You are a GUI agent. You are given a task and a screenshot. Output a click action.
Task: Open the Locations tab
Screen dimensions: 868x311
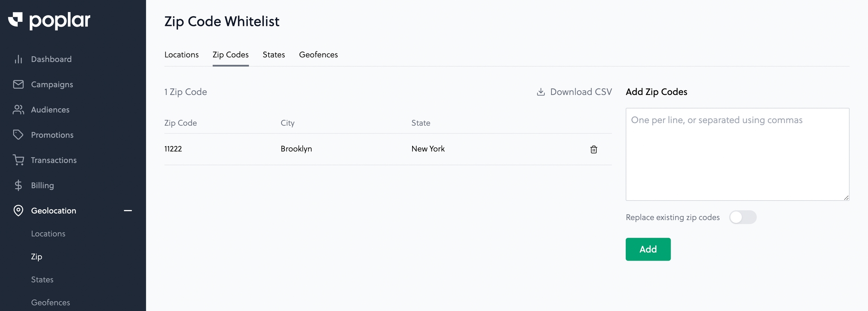pos(181,55)
